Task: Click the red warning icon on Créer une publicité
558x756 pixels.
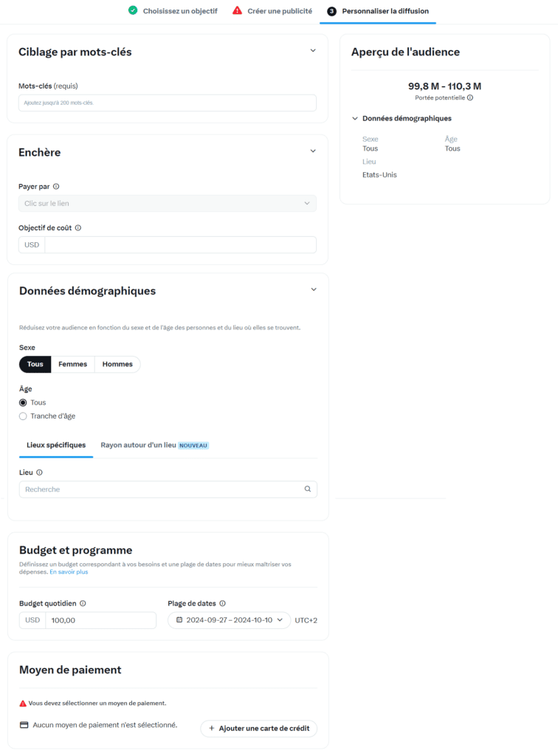Action: point(237,10)
